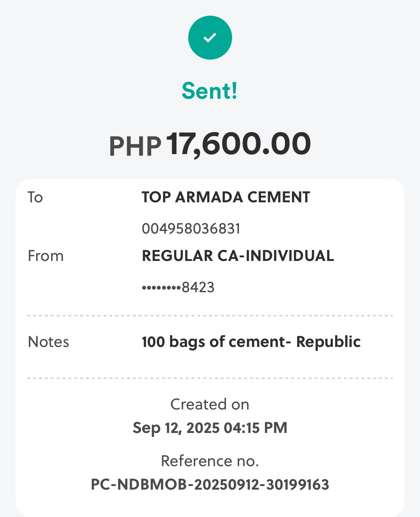
Task: Select source account REGULAR CA-INDIVIDUAL
Action: click(238, 256)
